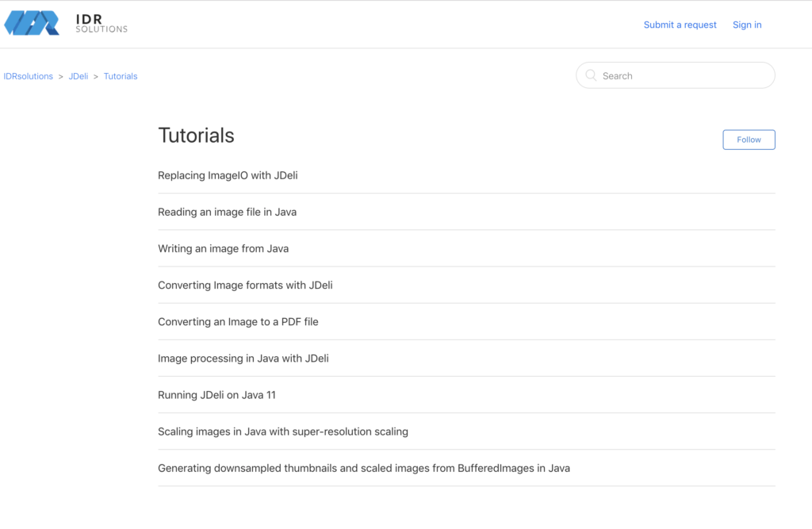Viewport: 812px width, 529px height.
Task: Open the JDeli breadcrumb link
Action: tap(78, 76)
